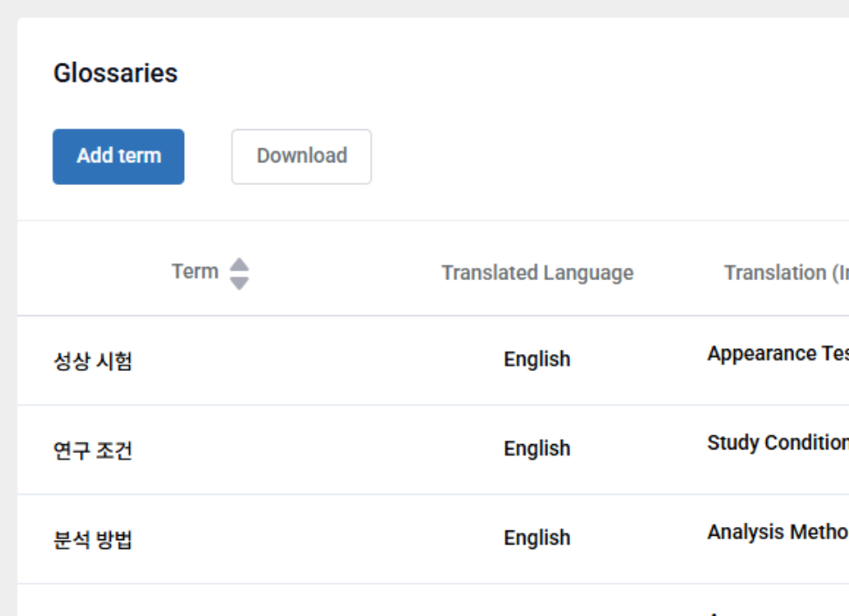Image resolution: width=849 pixels, height=616 pixels.
Task: Click English language in 분석 방법 row
Action: click(x=537, y=538)
